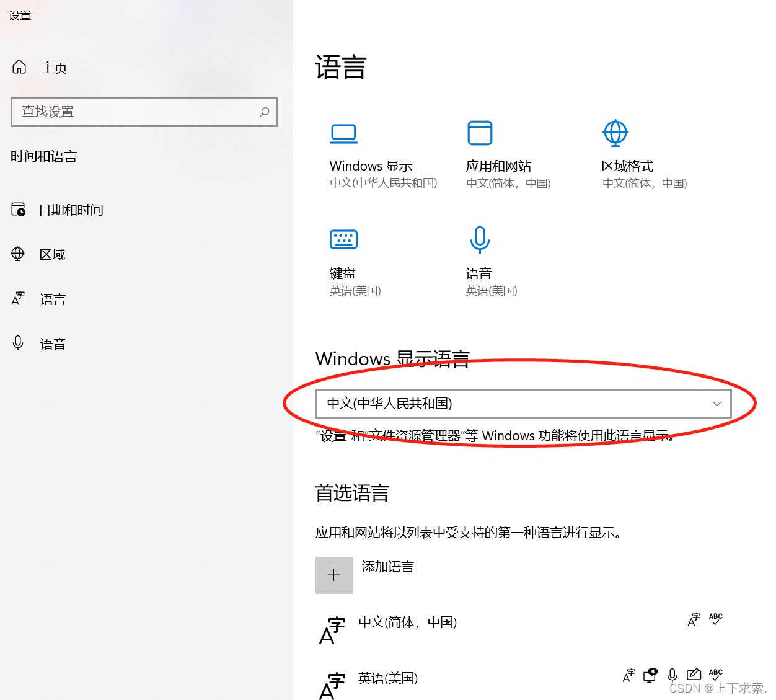Click inside the 查找设置 search field

click(x=144, y=112)
